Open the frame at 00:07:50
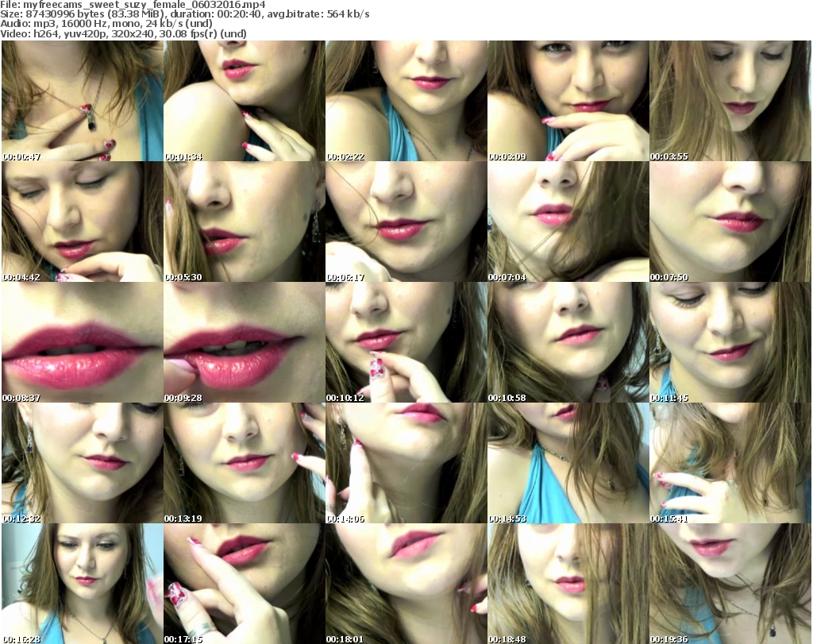This screenshot has height=644, width=813. [730, 222]
